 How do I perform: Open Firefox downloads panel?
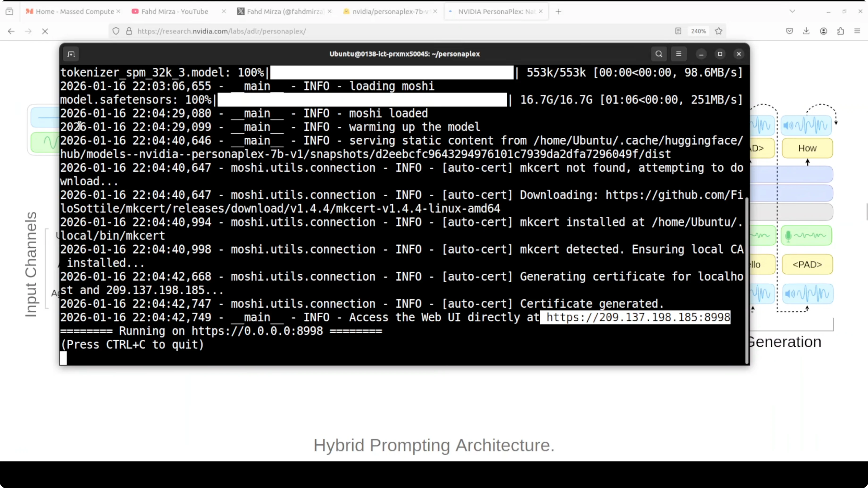pos(806,31)
